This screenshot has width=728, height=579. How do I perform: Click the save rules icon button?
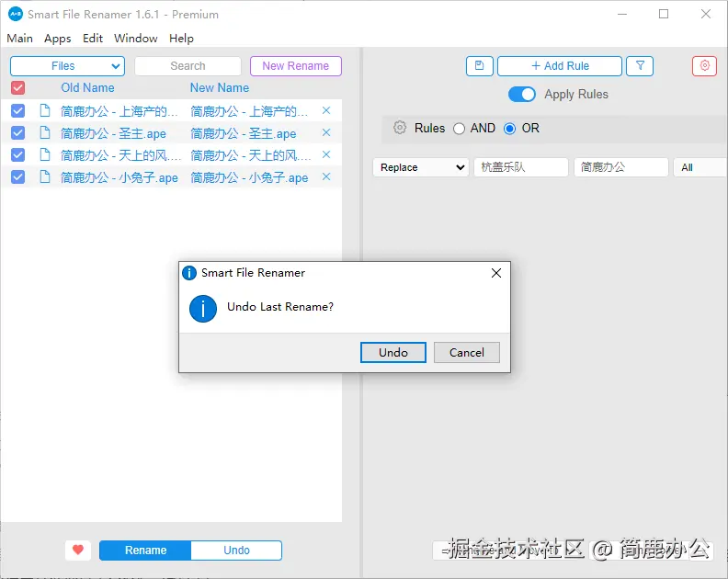click(480, 66)
